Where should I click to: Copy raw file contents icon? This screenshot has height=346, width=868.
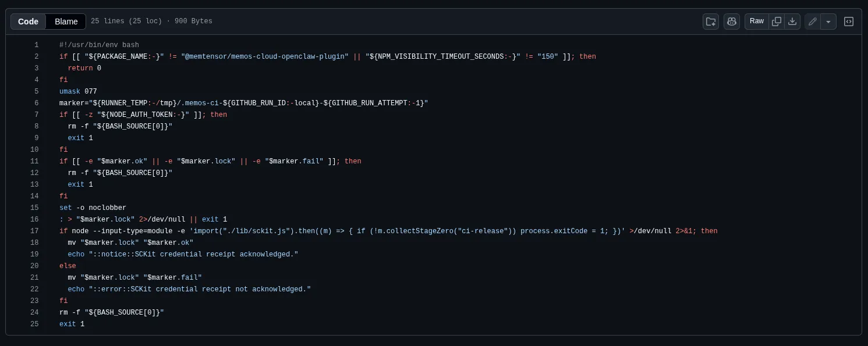click(777, 22)
